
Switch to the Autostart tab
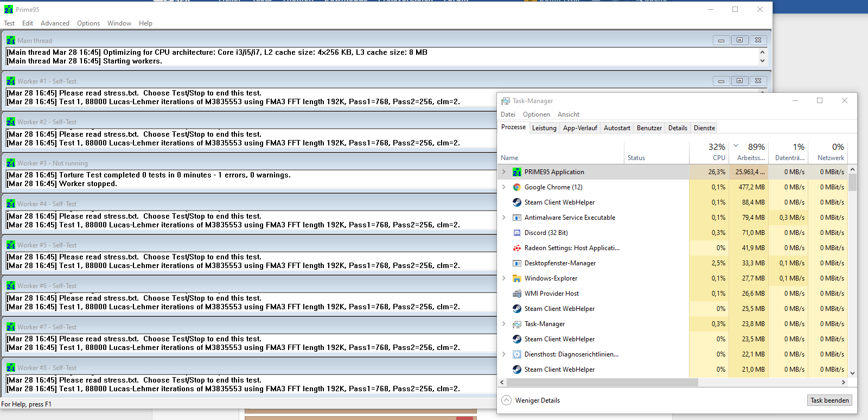tap(617, 128)
